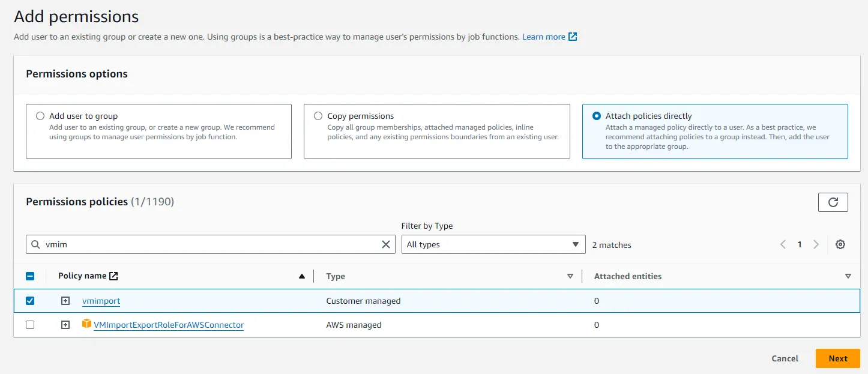The width and height of the screenshot is (868, 374).
Task: Expand the vmimport policy details
Action: tap(65, 301)
